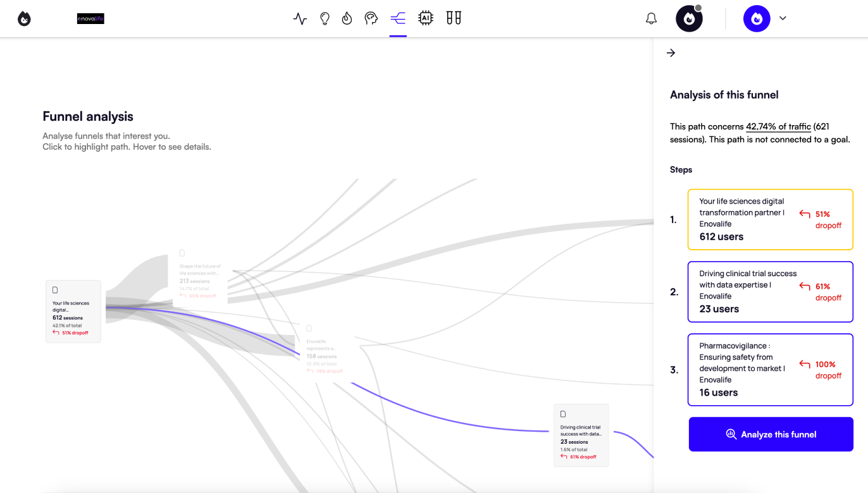Viewport: 868px width, 493px height.
Task: Click the notification bell icon
Action: (651, 19)
